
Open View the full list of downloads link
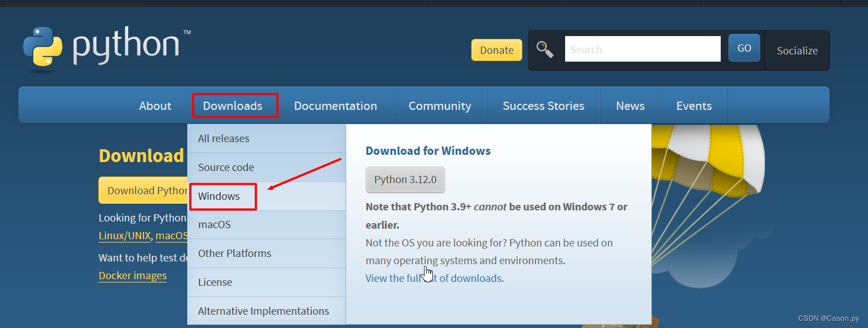click(433, 278)
